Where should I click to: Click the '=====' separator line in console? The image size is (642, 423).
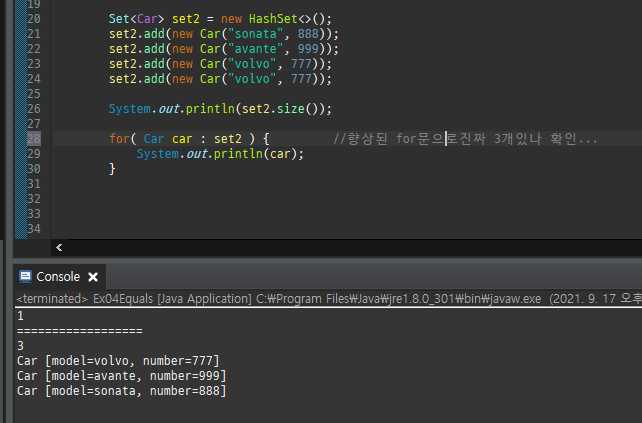click(x=80, y=331)
